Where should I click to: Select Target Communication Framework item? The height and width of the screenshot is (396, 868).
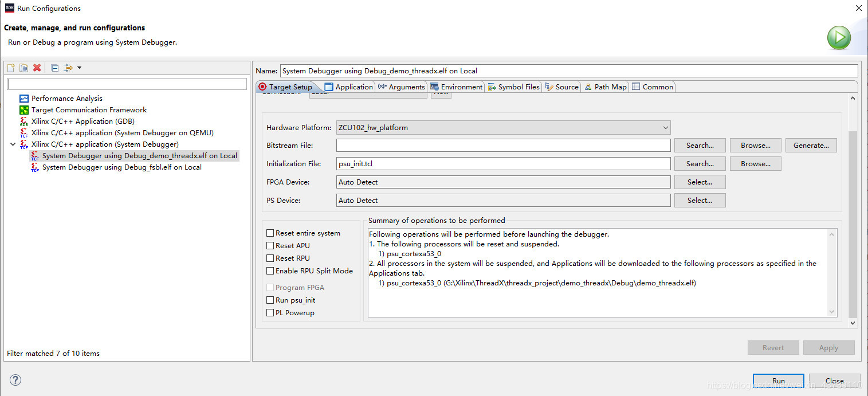pos(89,110)
